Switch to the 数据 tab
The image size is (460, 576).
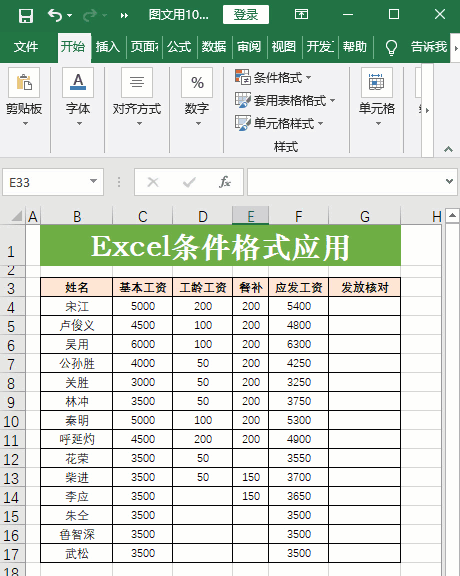[x=214, y=47]
